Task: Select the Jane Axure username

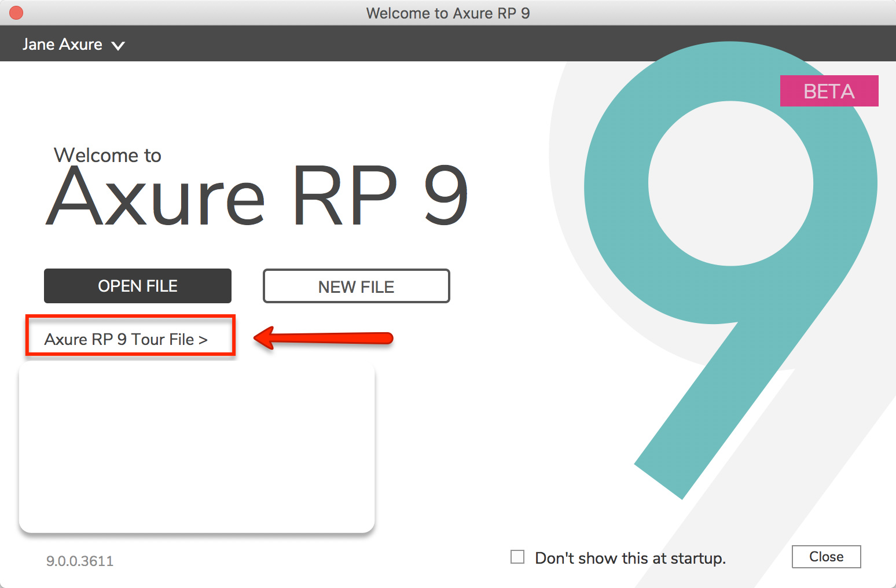Action: click(x=63, y=44)
